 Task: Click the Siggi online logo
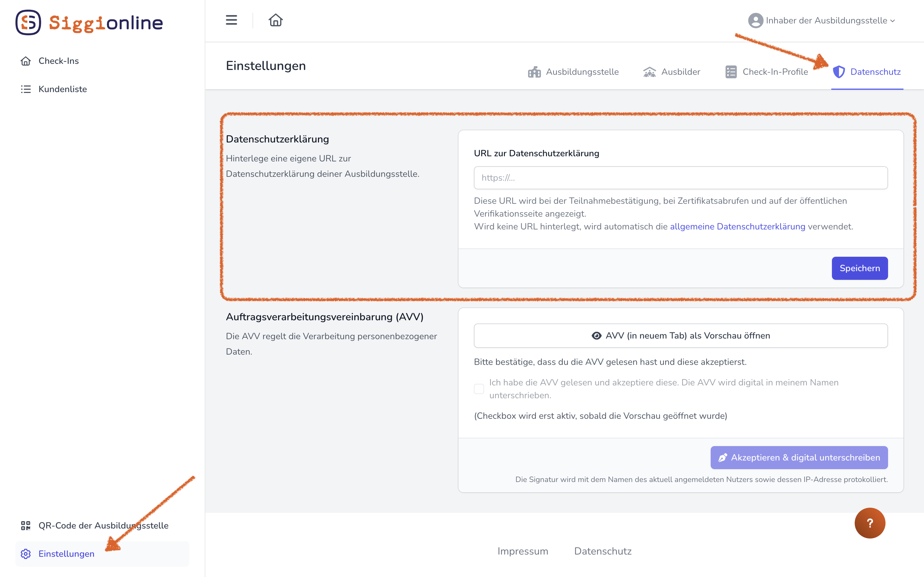point(89,22)
